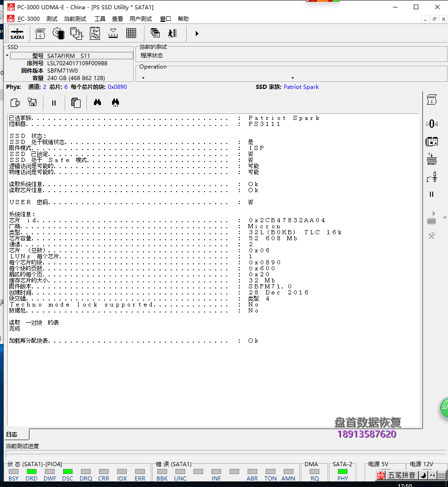The image size is (448, 487).
Task: Click the RESET counter sidebar icon
Action: point(432,159)
